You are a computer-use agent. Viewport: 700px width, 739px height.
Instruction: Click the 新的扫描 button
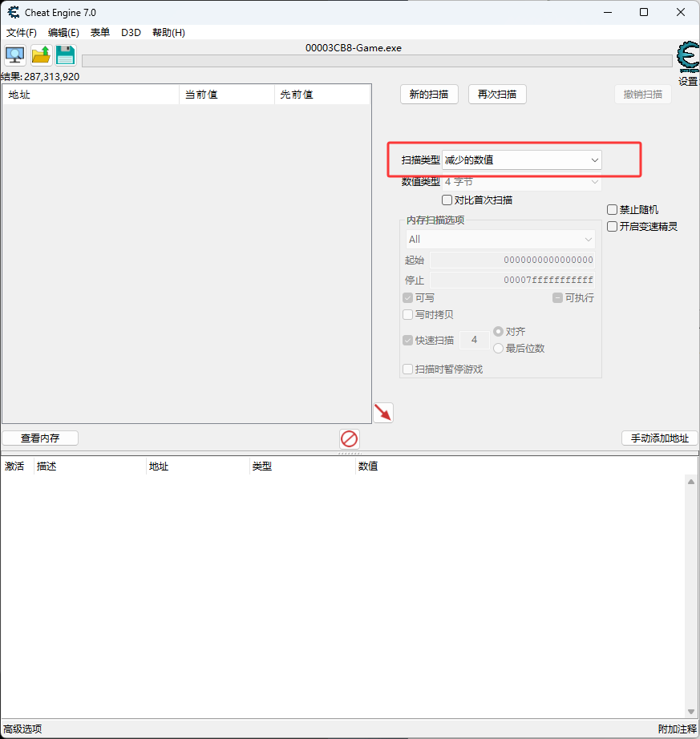click(x=429, y=95)
